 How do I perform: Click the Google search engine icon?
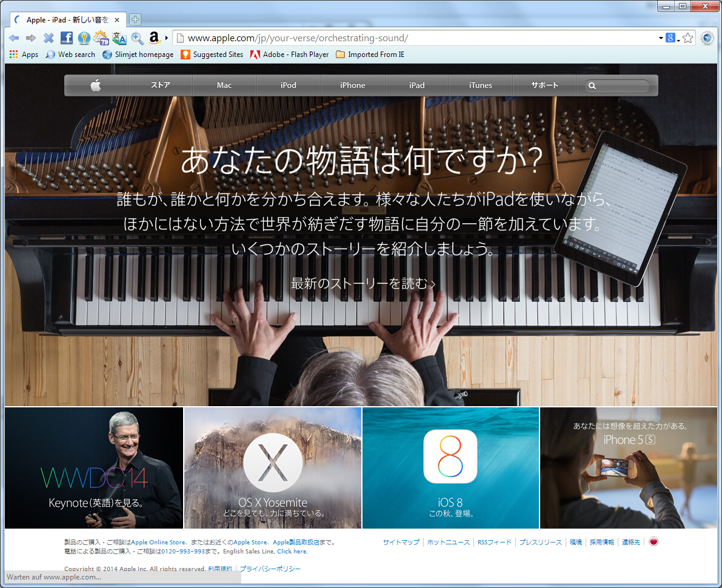(x=670, y=38)
